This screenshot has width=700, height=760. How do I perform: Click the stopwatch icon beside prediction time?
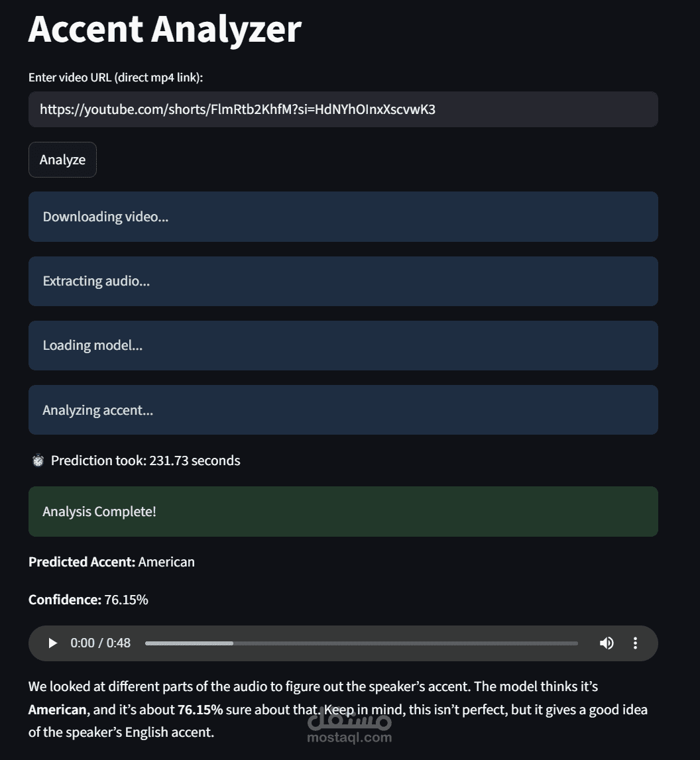point(38,461)
